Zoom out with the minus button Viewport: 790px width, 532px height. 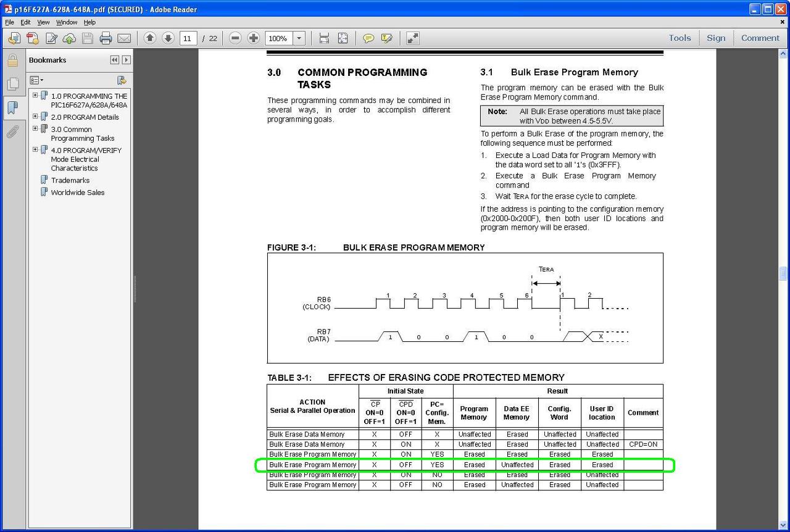235,38
